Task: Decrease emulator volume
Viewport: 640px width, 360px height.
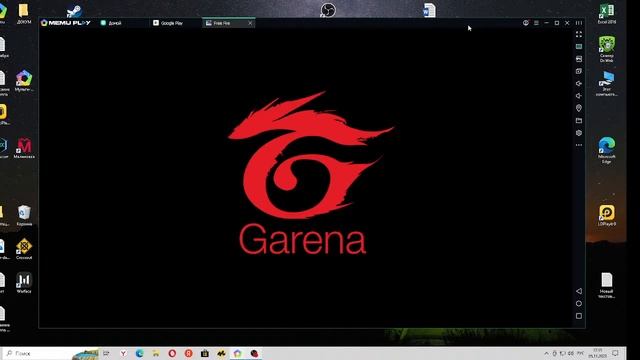Action: click(x=579, y=96)
